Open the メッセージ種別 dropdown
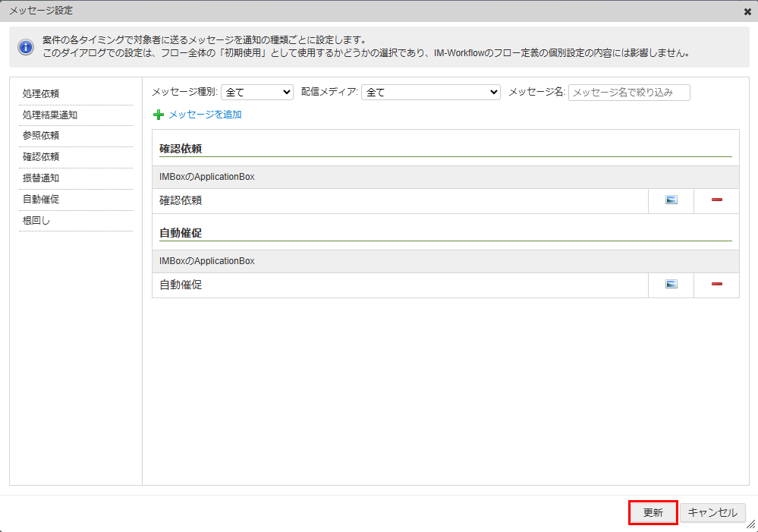Image resolution: width=758 pixels, height=532 pixels. pos(257,92)
